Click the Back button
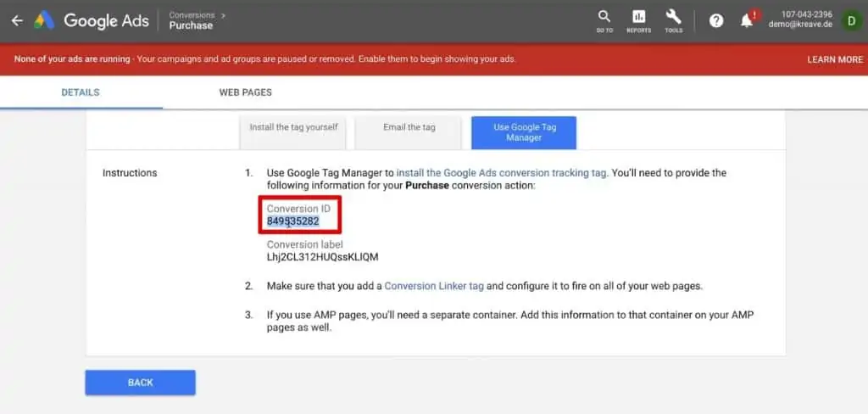This screenshot has height=414, width=868. coord(140,383)
